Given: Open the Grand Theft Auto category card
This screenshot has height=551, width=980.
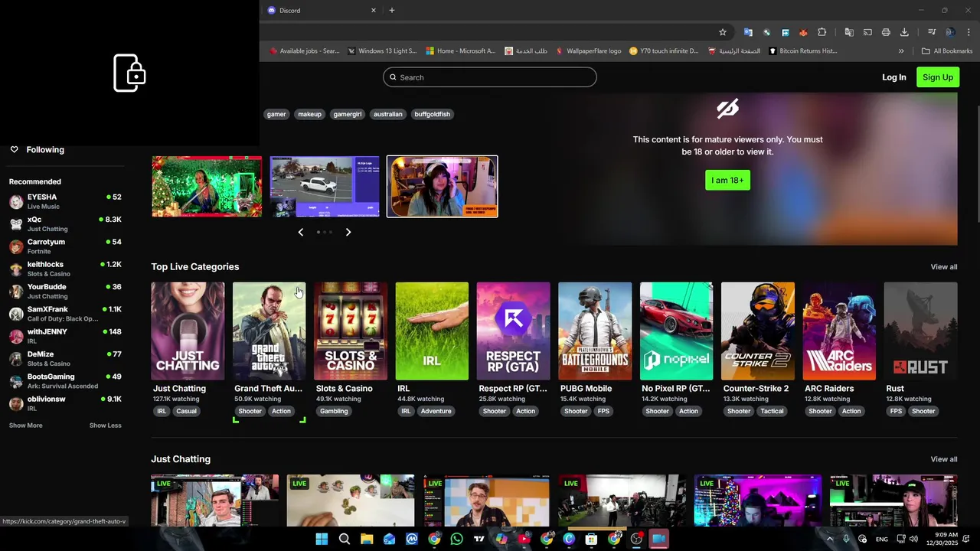Looking at the screenshot, I should pos(269,331).
